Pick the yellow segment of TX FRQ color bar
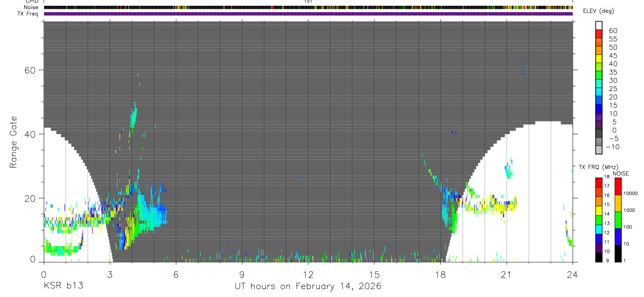Image resolution: width=644 pixels, height=297 pixels. pyautogui.click(x=599, y=211)
